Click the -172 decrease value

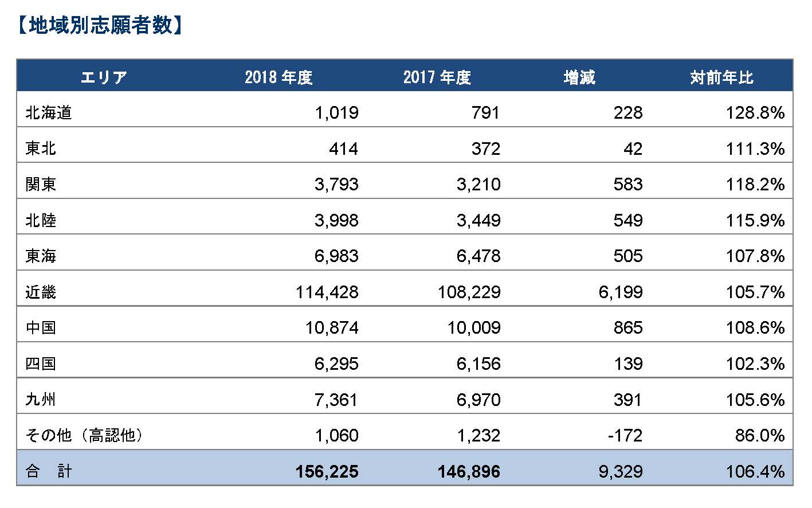point(625,436)
